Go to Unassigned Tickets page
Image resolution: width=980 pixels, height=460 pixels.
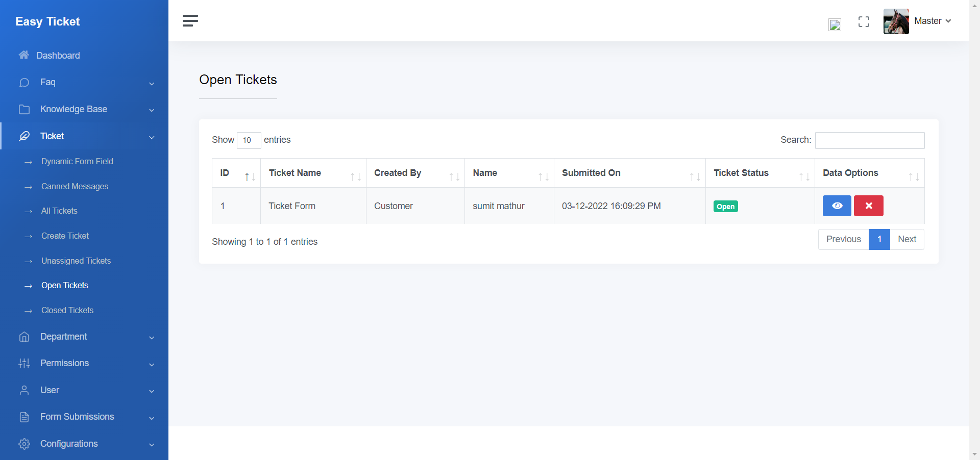coord(76,261)
